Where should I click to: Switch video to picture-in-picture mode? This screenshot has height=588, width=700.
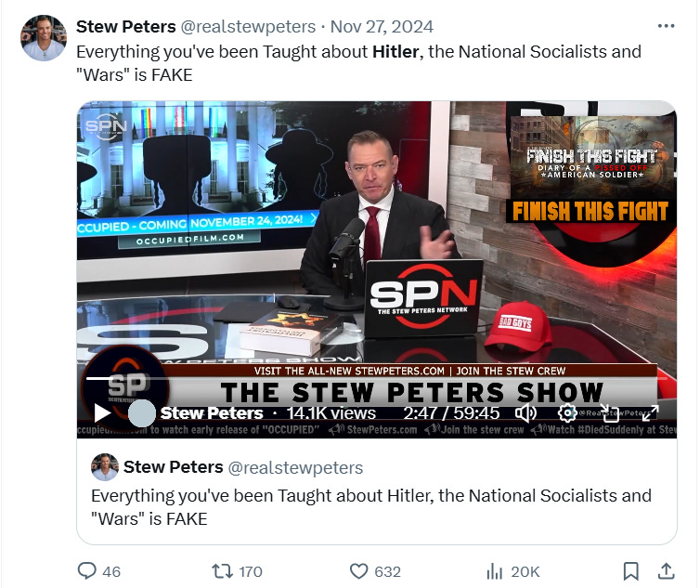pyautogui.click(x=609, y=412)
